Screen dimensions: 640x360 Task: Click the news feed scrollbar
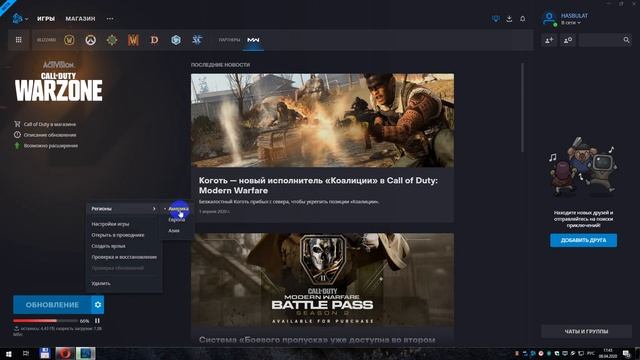point(522,107)
